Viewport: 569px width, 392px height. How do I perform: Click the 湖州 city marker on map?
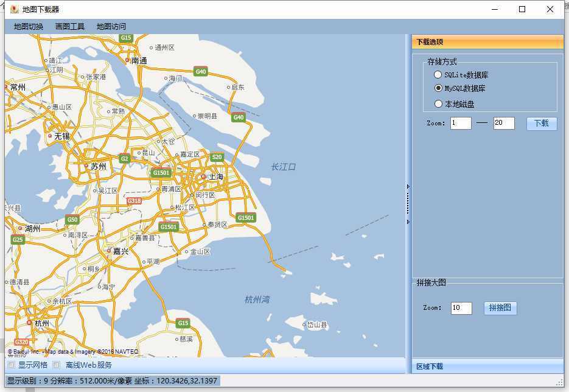pos(20,228)
